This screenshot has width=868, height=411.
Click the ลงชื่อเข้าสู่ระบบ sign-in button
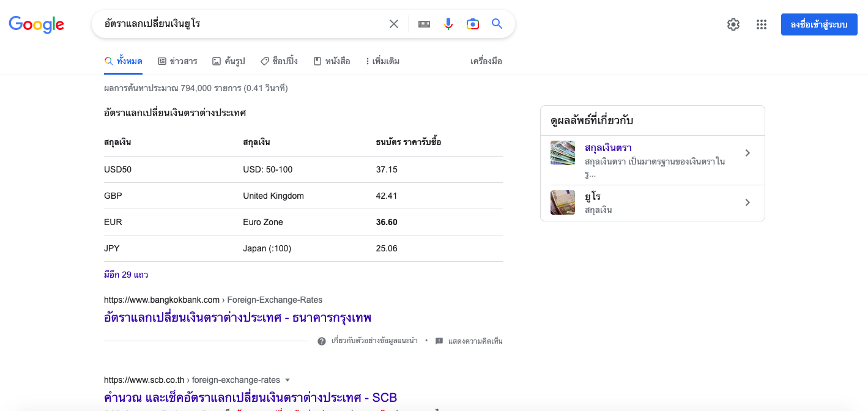[819, 24]
